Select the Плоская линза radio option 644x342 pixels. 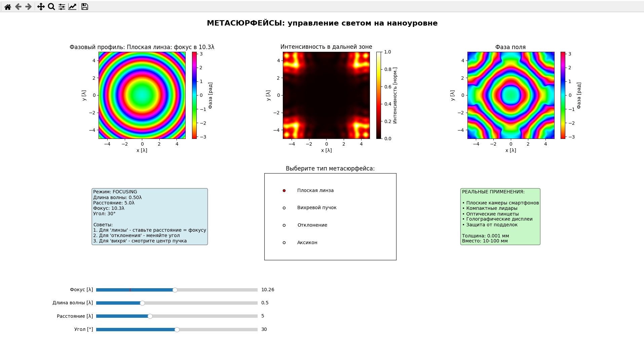click(x=284, y=191)
